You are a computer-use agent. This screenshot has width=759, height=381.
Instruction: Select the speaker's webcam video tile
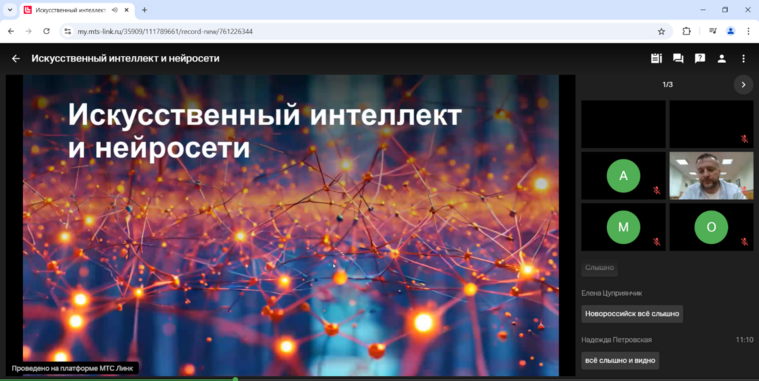[711, 176]
